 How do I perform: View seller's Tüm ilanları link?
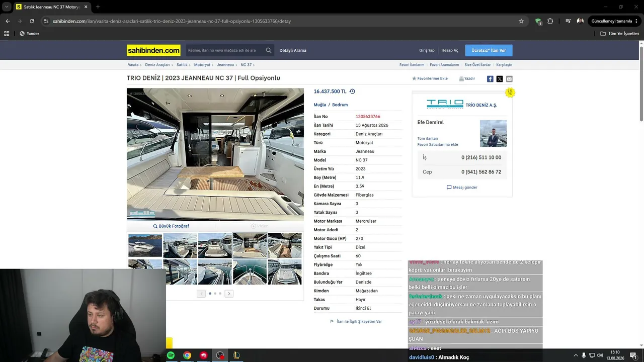point(428,139)
